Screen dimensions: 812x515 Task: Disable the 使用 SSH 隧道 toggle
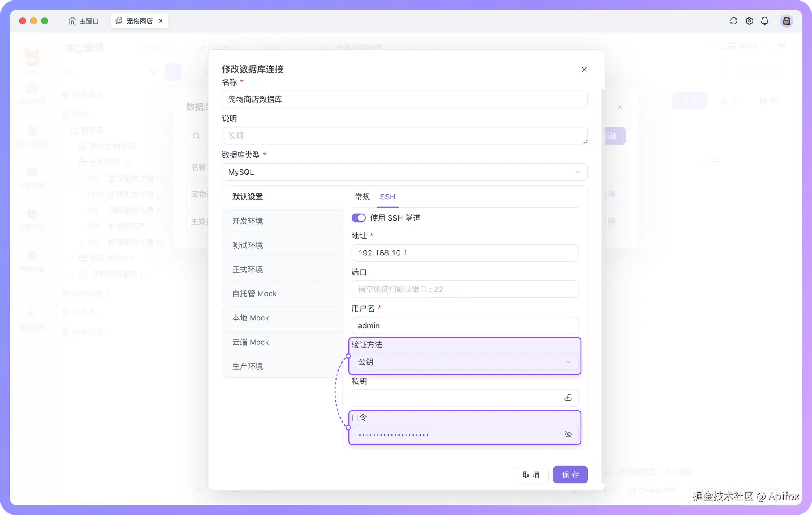click(x=358, y=218)
